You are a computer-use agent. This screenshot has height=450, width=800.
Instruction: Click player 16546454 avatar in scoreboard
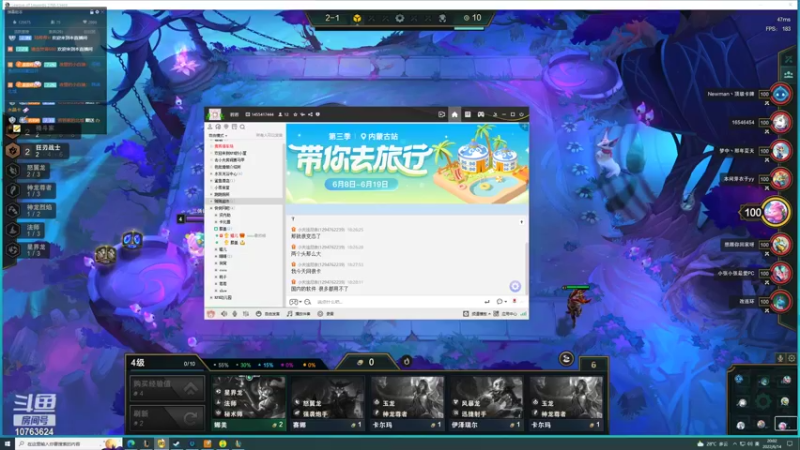[780, 122]
